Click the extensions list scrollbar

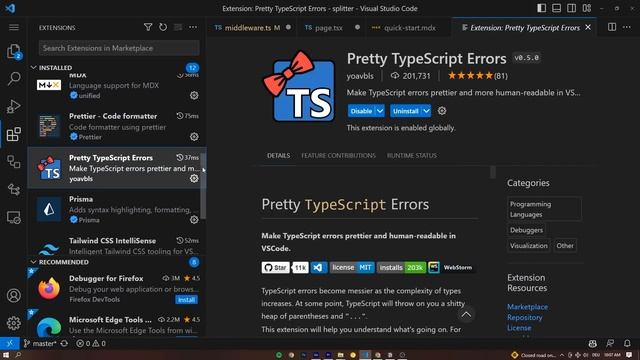pos(203,186)
